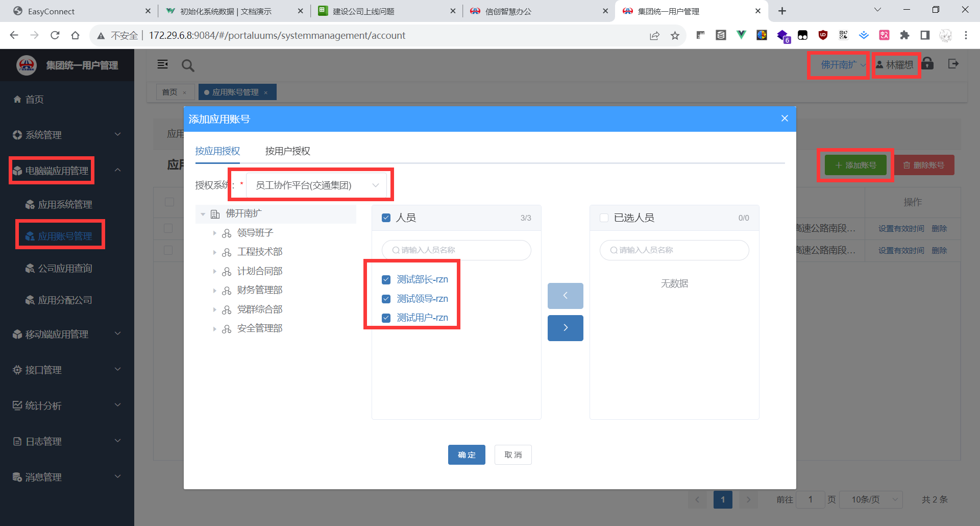This screenshot has width=980, height=526.
Task: Expand the 党群综合部 tree node
Action: [x=214, y=309]
